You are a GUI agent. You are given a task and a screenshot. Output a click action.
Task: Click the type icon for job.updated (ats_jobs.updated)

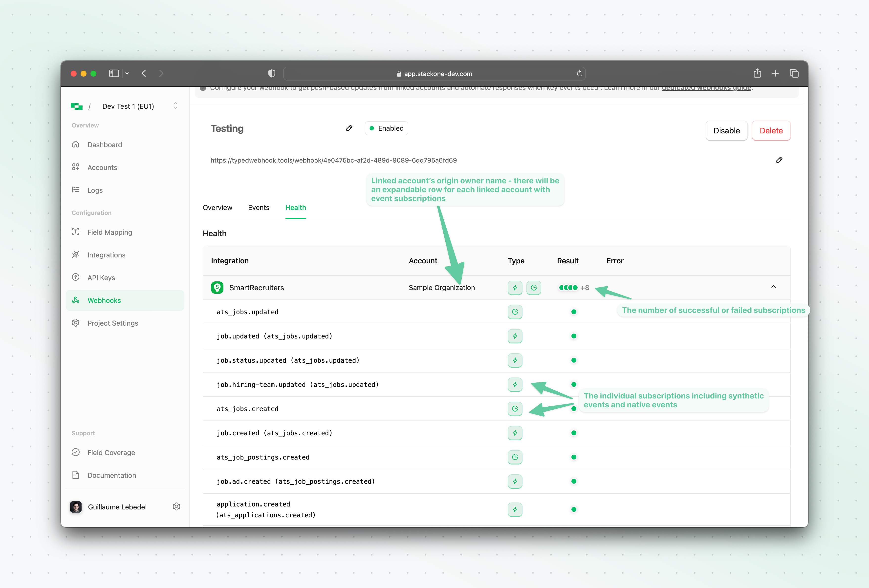pyautogui.click(x=515, y=336)
